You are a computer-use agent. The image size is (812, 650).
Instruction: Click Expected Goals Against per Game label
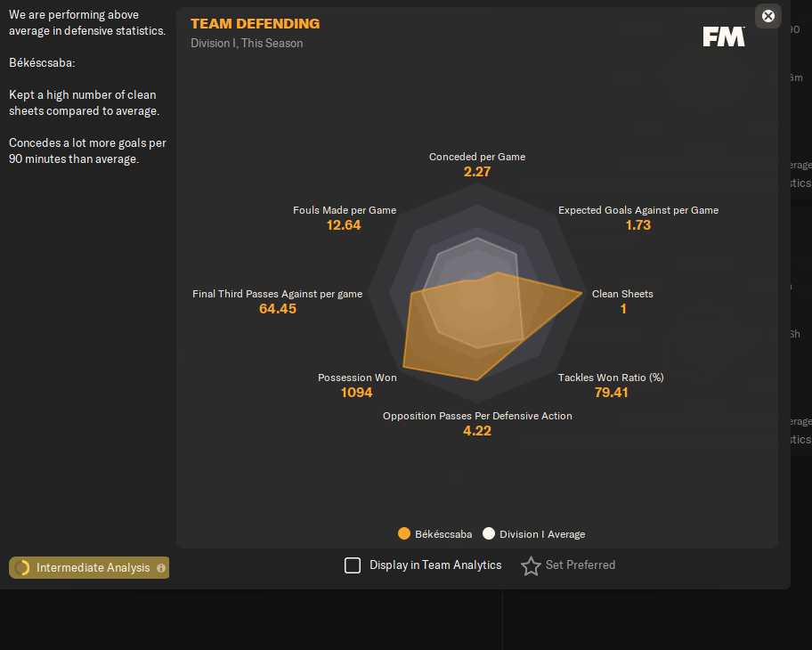click(638, 210)
